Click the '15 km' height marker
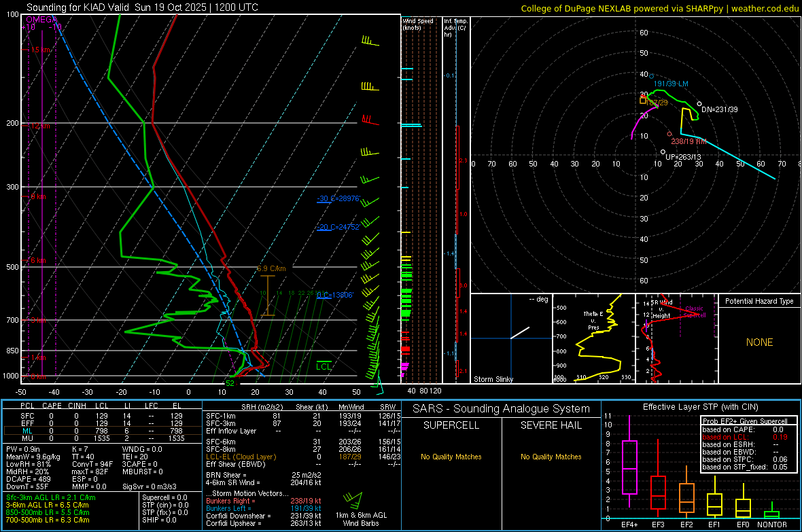Viewport: 802px width, 532px height. pyautogui.click(x=41, y=50)
